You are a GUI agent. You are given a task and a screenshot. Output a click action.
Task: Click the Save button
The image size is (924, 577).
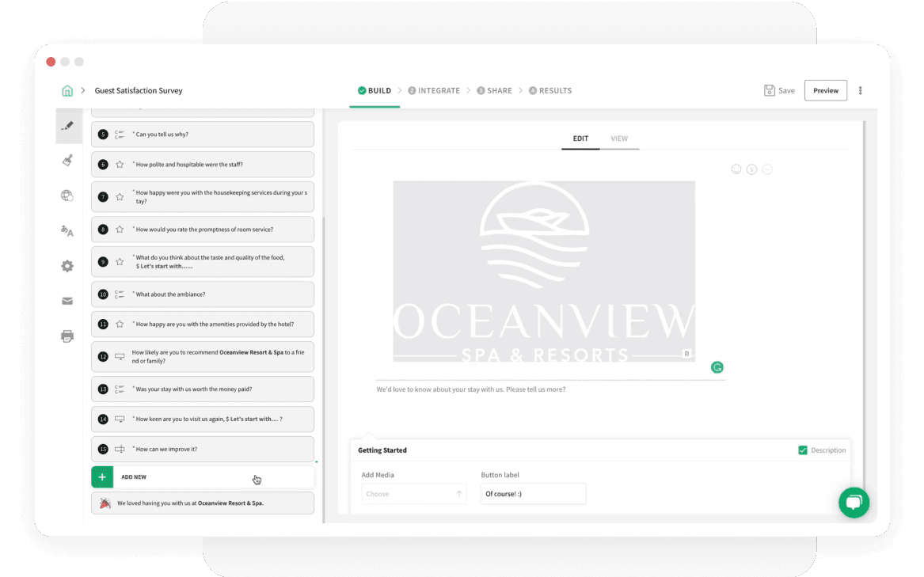click(779, 90)
